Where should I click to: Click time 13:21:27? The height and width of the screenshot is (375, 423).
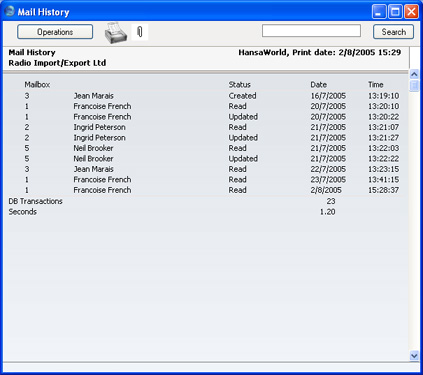pos(383,138)
